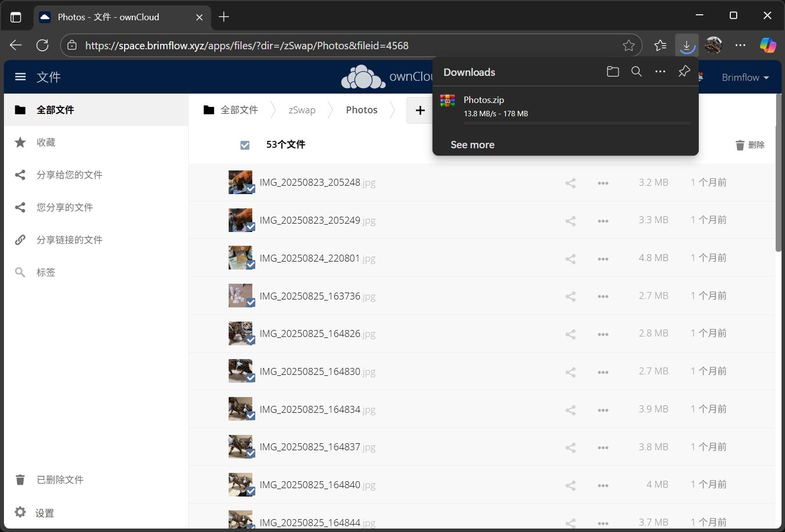Uncheck the IMG_20250825_164830.jpg file checkbox
785x532 pixels.
click(251, 378)
